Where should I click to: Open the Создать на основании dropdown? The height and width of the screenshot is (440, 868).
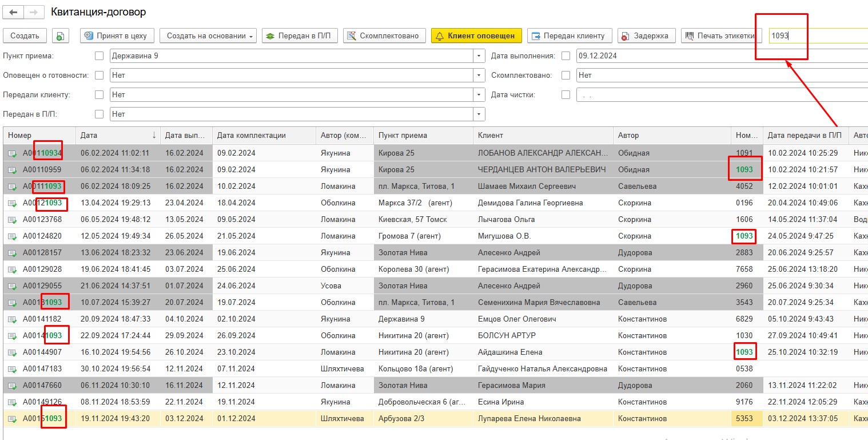coord(208,35)
